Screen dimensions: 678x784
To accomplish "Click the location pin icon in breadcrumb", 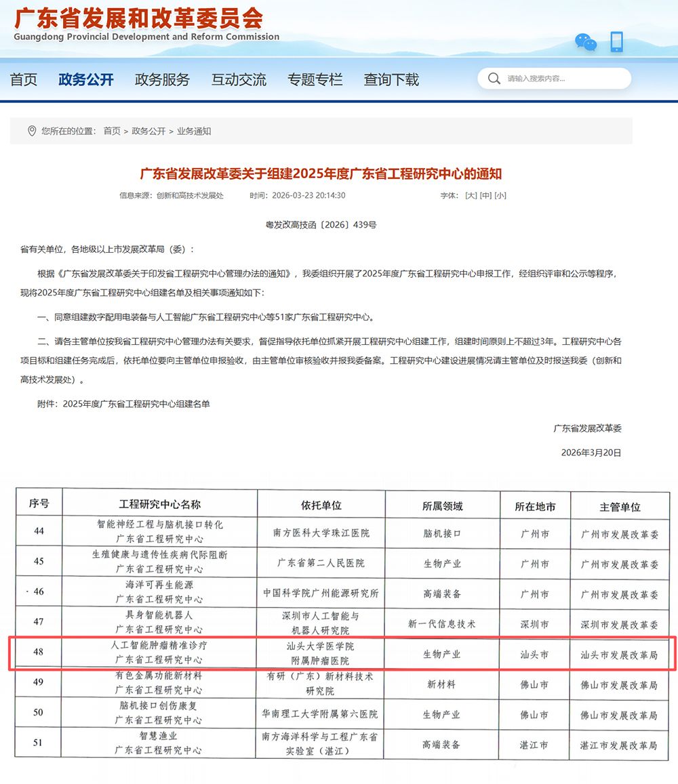I will tap(31, 131).
